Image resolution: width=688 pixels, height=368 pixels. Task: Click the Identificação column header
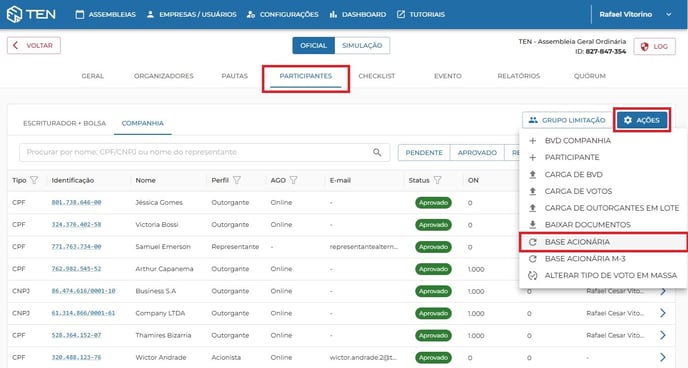click(x=73, y=180)
